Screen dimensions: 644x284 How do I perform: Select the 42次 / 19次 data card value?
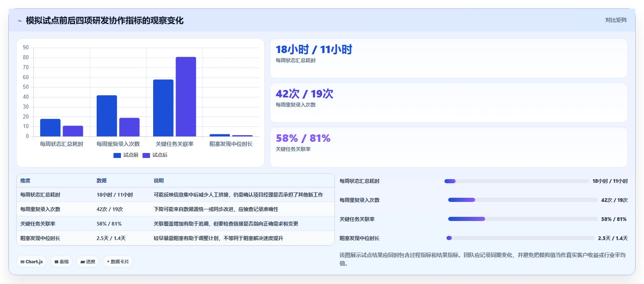[x=304, y=94]
